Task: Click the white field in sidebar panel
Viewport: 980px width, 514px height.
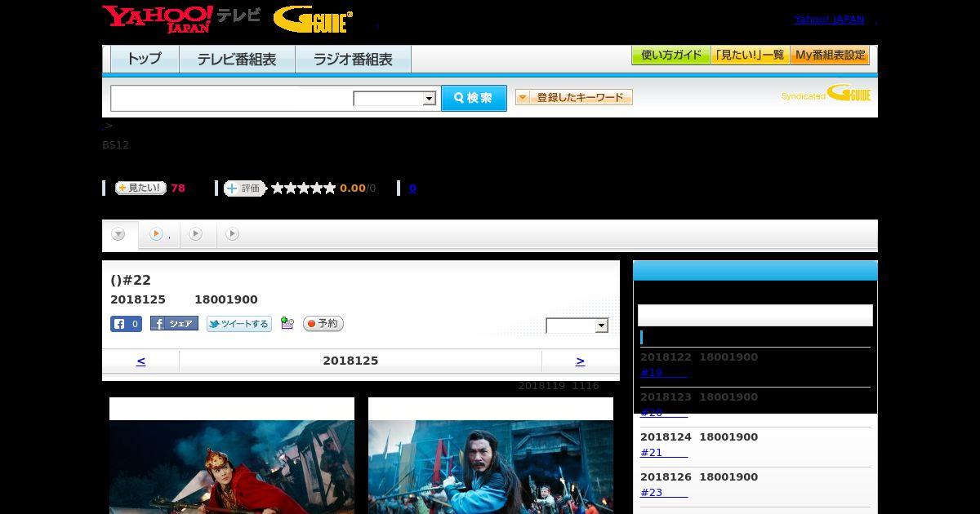Action: 755,316
